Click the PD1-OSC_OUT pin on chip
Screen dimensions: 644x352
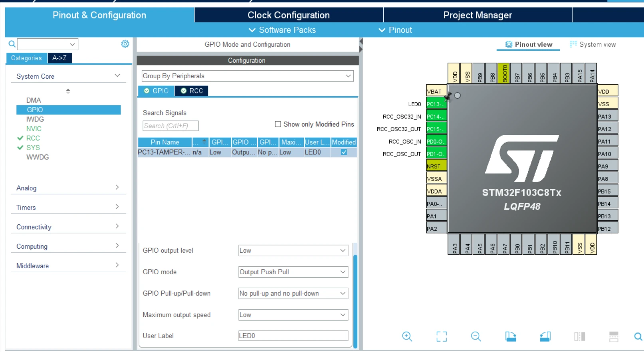pos(436,154)
